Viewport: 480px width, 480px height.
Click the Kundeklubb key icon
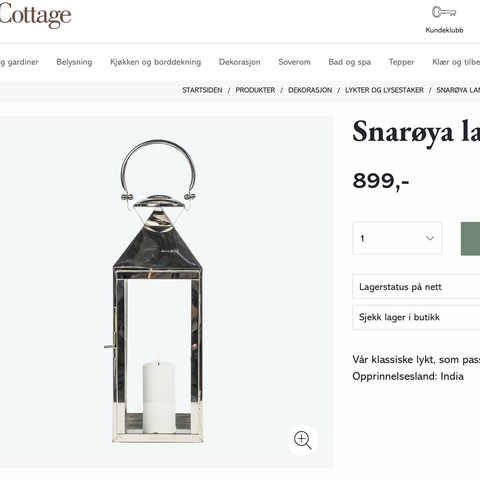(444, 12)
